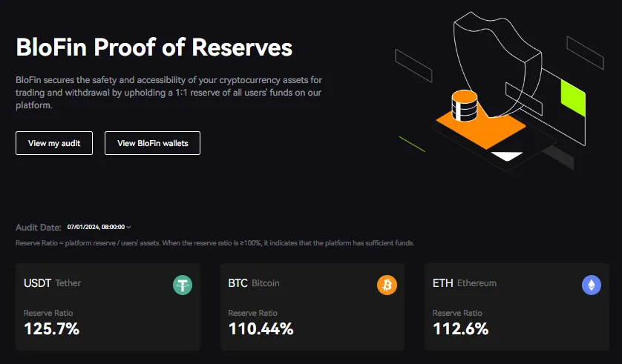
Task: Click the BloFin Proof of Reserves heading
Action: pyautogui.click(x=154, y=49)
